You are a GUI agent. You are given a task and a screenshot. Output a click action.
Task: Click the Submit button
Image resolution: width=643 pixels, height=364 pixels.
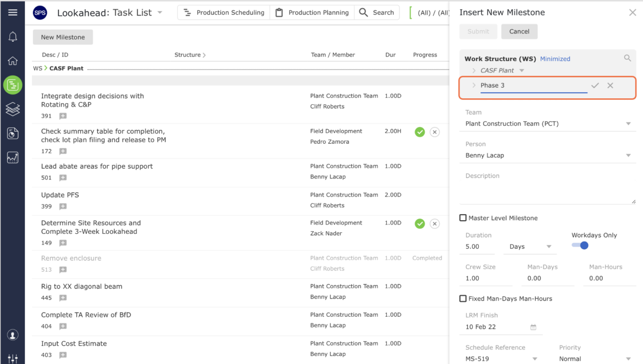pos(478,31)
